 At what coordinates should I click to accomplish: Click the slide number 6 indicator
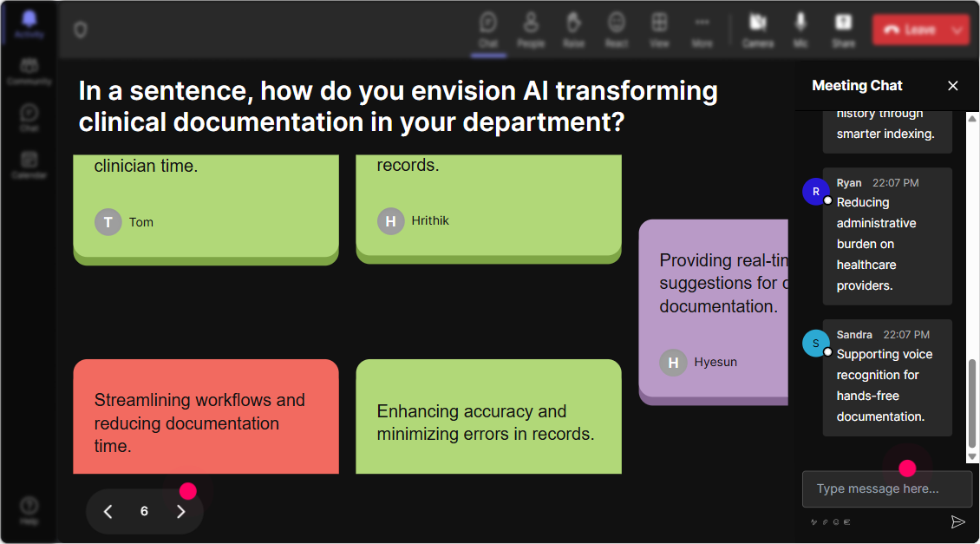(x=144, y=512)
